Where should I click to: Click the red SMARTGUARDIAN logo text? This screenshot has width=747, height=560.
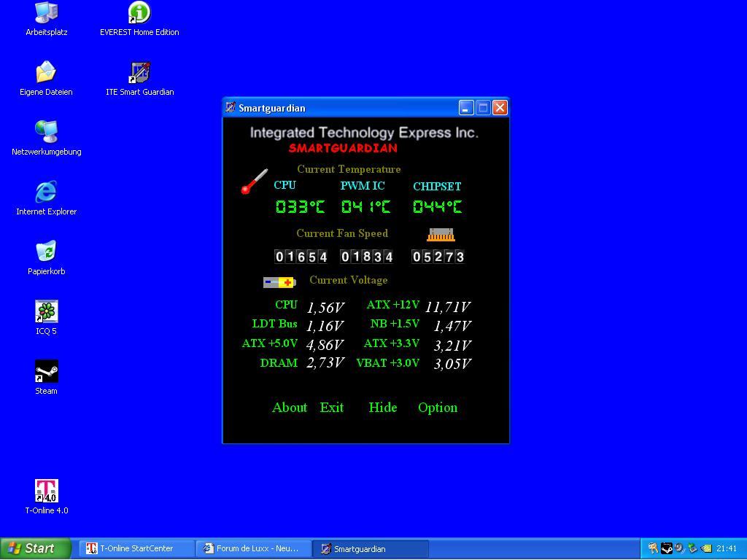(343, 148)
